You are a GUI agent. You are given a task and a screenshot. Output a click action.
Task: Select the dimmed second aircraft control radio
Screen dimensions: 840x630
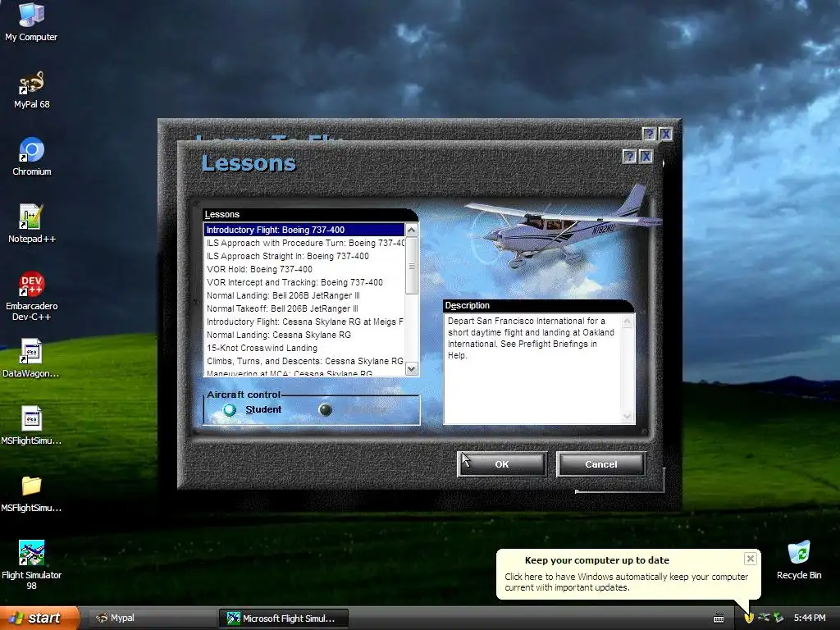point(325,410)
